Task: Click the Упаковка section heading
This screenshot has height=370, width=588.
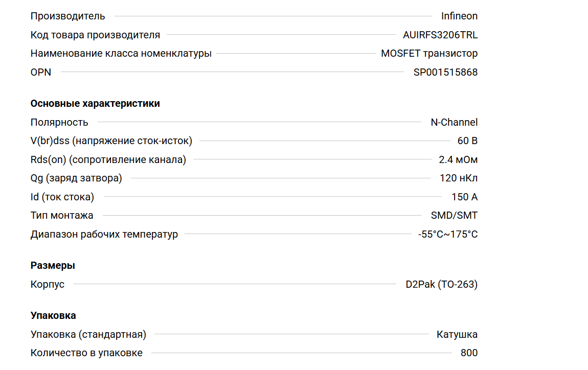Action: (x=53, y=315)
